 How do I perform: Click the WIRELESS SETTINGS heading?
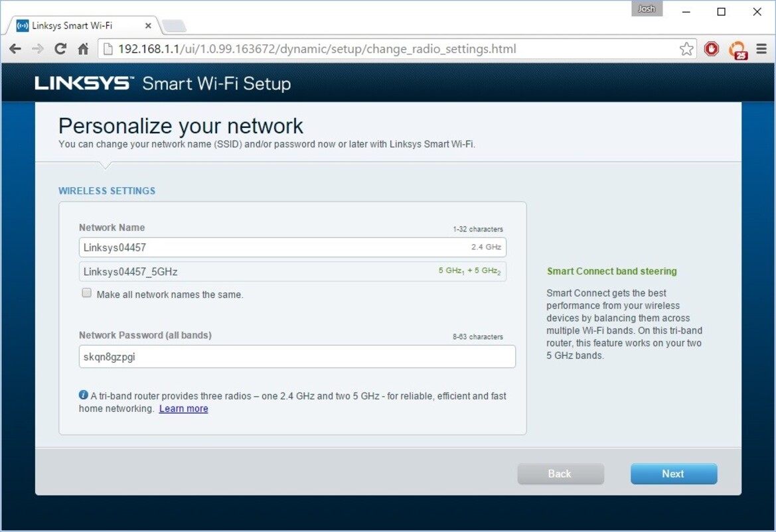[107, 191]
